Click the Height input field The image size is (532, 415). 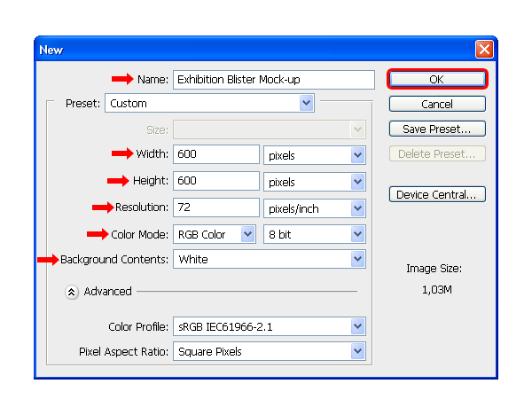click(215, 182)
